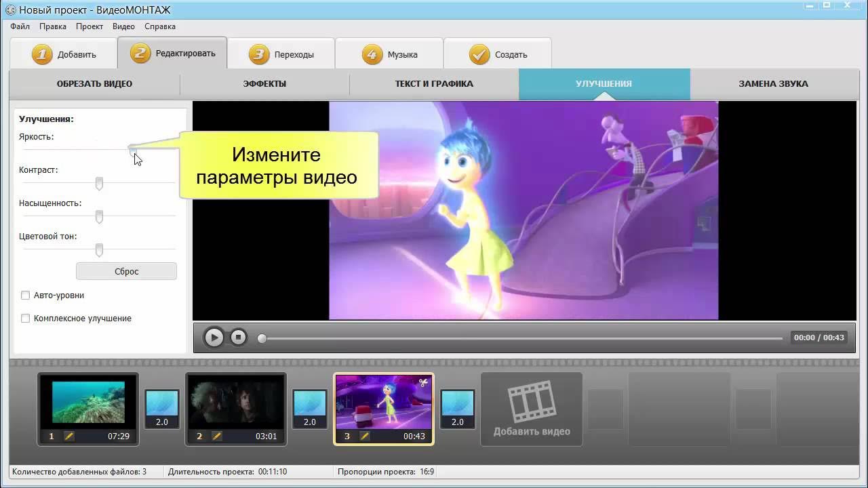
Task: Open the Проект menu
Action: (x=90, y=26)
